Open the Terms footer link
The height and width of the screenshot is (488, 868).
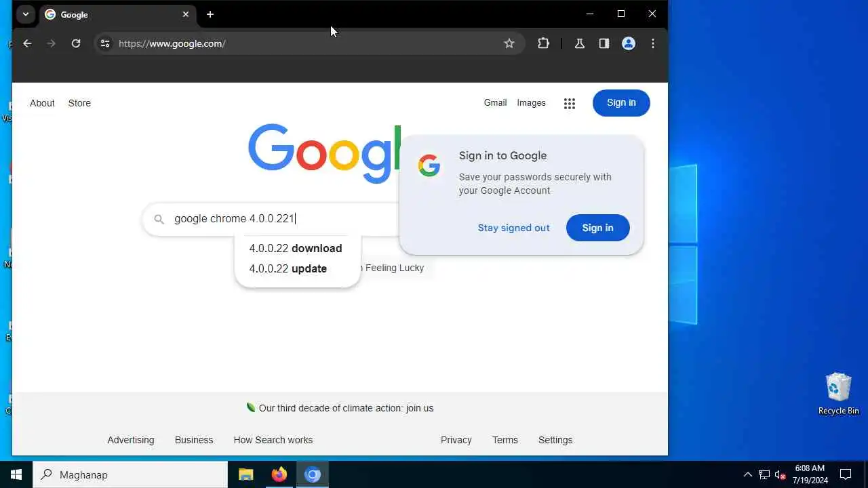[505, 440]
